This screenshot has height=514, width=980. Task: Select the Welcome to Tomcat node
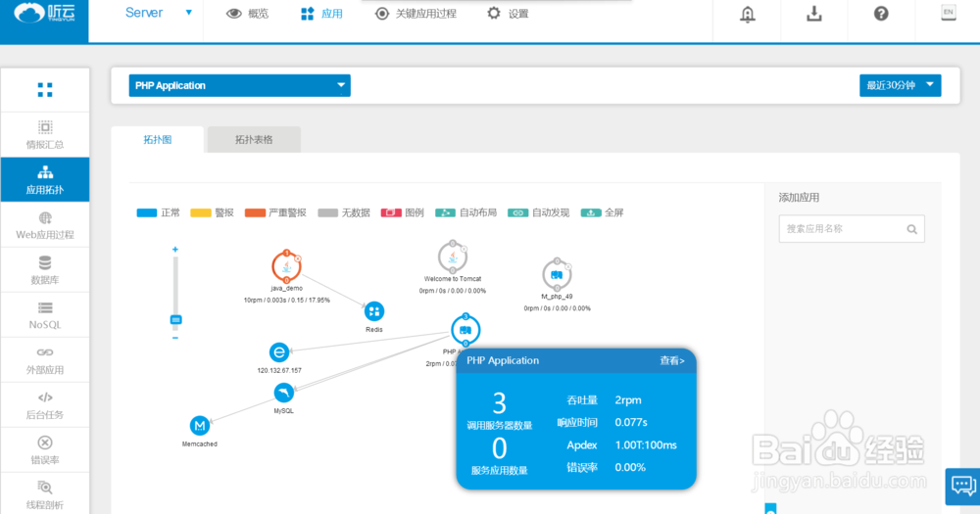coord(453,257)
